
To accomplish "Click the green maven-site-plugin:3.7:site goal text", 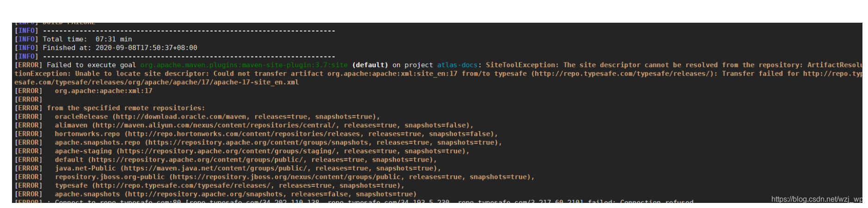I will pyautogui.click(x=244, y=65).
